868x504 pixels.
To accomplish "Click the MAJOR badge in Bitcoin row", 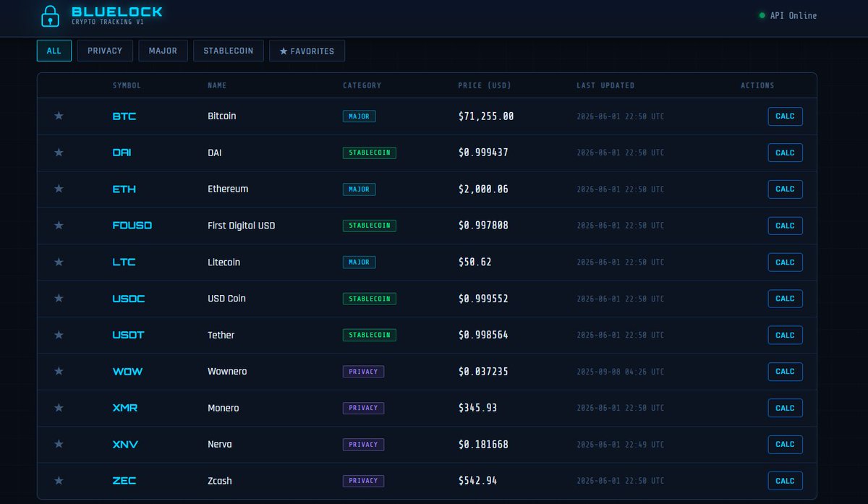I will pyautogui.click(x=359, y=116).
